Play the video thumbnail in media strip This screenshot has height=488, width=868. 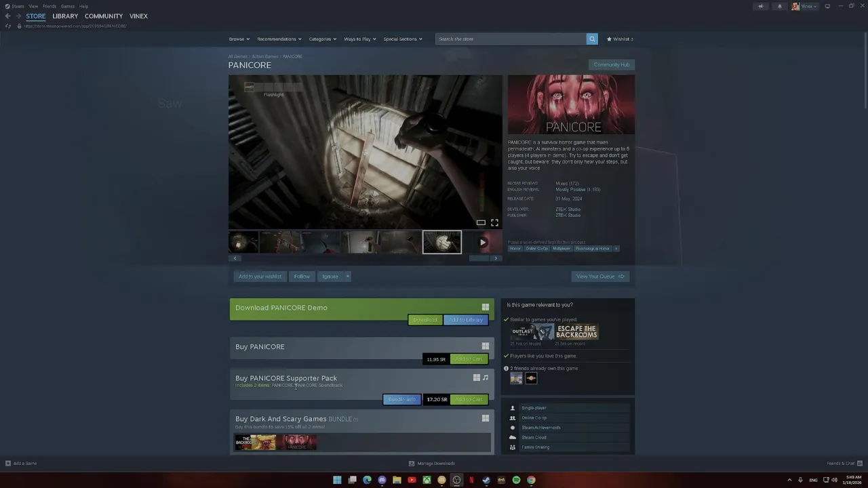pyautogui.click(x=483, y=242)
